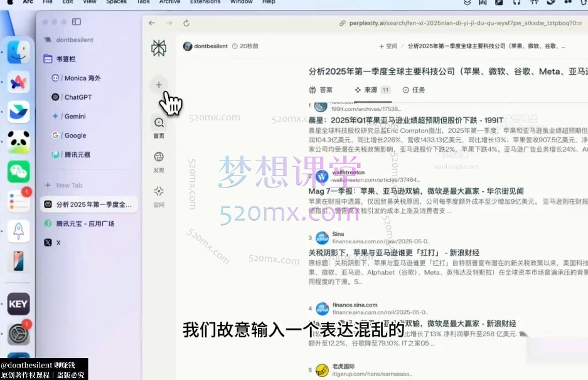Screen dimensions: 588x380
Task: Click the 老虎国际 source logo
Action: coord(322,370)
